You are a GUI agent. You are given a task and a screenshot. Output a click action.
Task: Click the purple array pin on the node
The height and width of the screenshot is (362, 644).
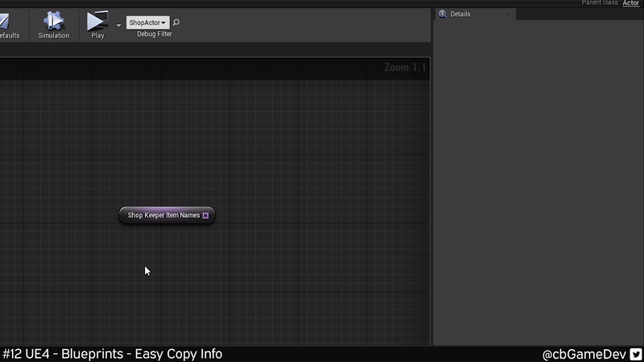point(206,216)
